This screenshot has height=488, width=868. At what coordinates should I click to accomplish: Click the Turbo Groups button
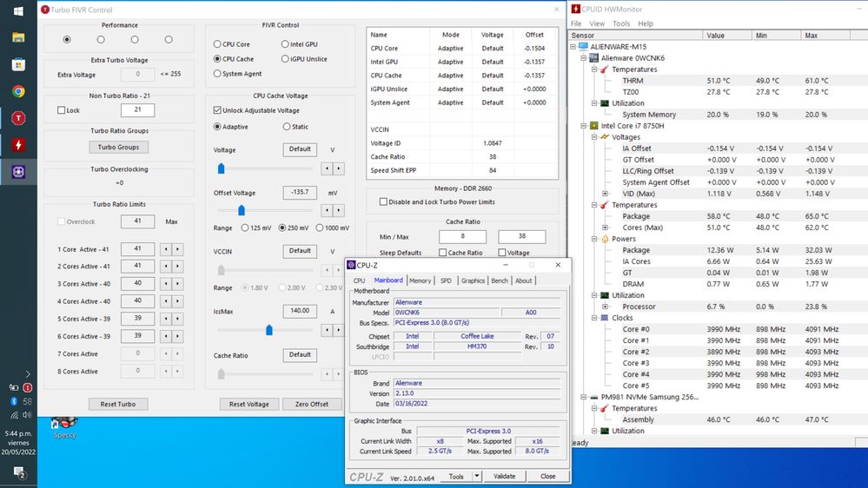(118, 147)
